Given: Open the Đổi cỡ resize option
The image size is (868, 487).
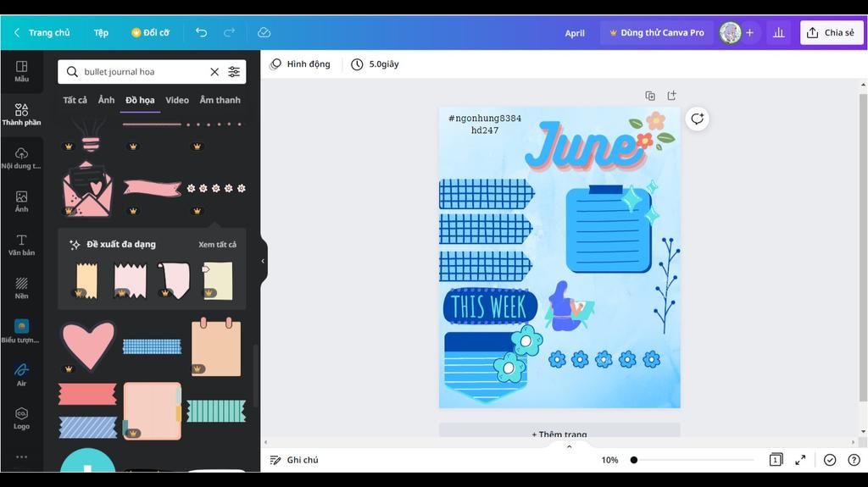Looking at the screenshot, I should (150, 33).
